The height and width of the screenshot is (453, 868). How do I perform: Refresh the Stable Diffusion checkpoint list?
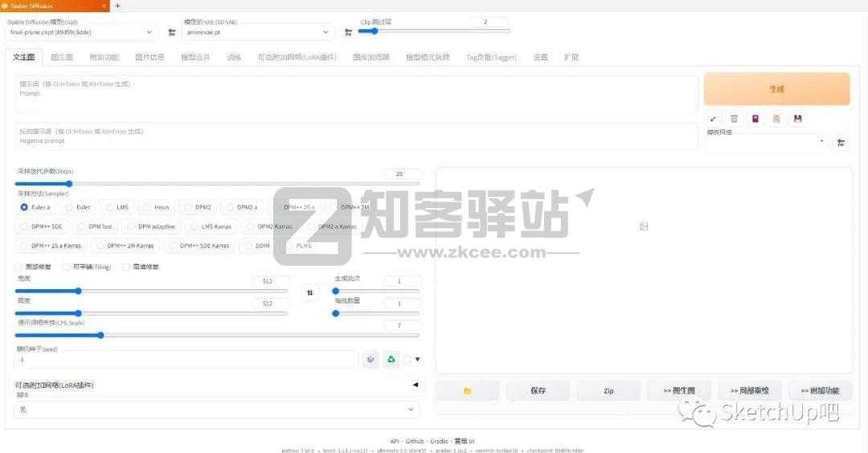[x=172, y=32]
